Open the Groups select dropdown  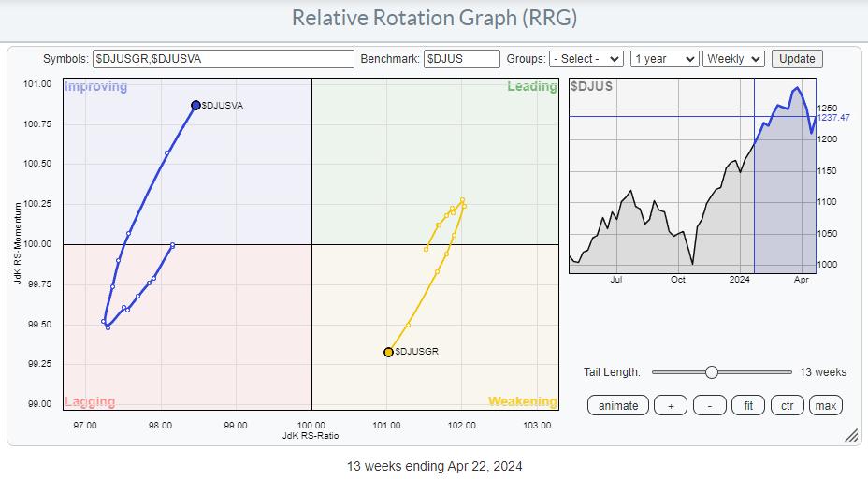(586, 58)
